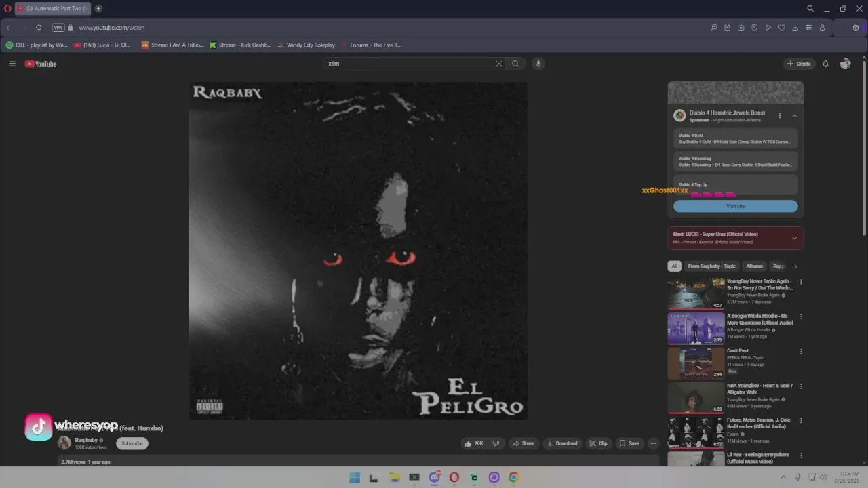Open Opera profile account icon
Viewport: 868px width, 488px height.
(822, 28)
